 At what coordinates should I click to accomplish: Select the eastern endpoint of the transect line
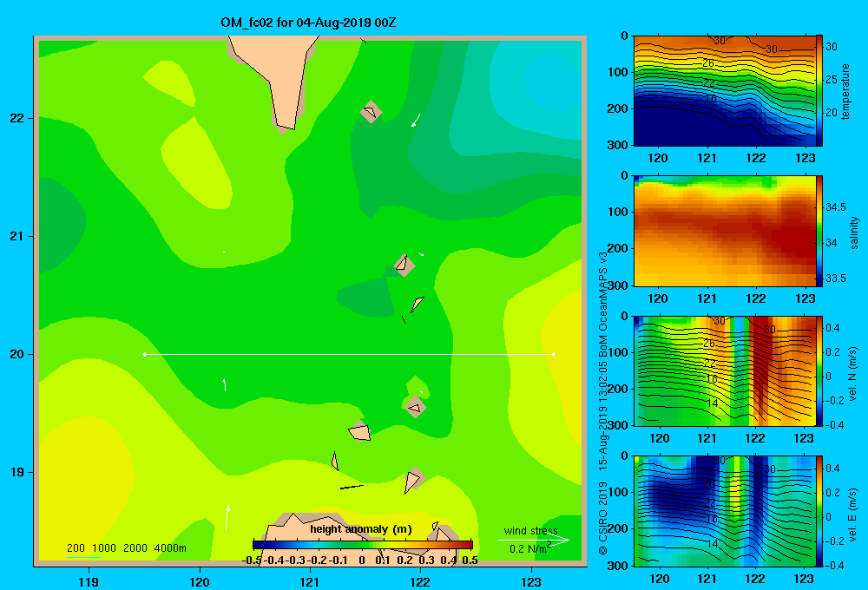coord(554,354)
